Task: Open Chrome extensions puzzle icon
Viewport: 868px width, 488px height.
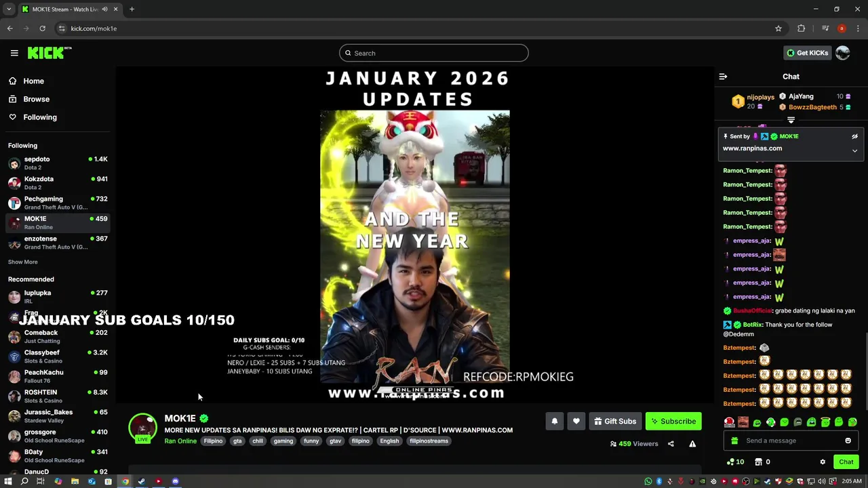Action: coord(802,28)
